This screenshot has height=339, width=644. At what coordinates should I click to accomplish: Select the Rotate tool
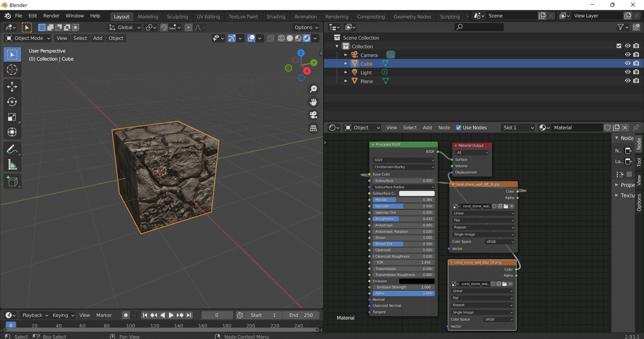[12, 102]
